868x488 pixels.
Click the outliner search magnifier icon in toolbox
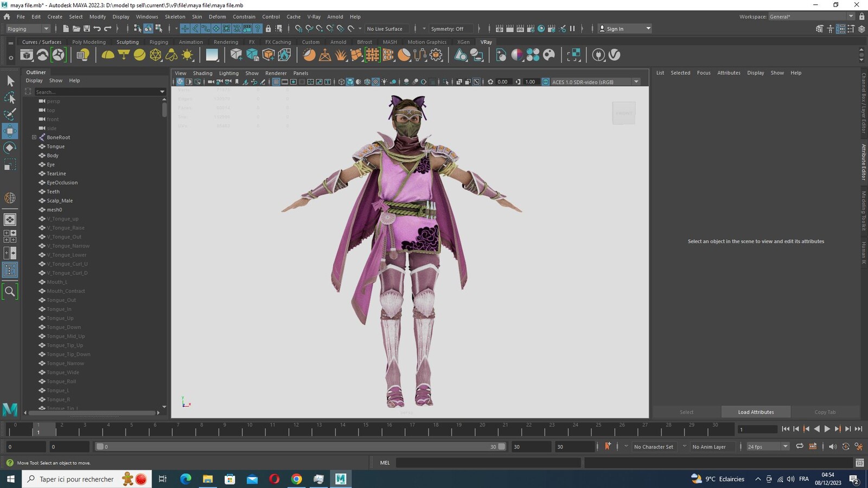(x=10, y=291)
